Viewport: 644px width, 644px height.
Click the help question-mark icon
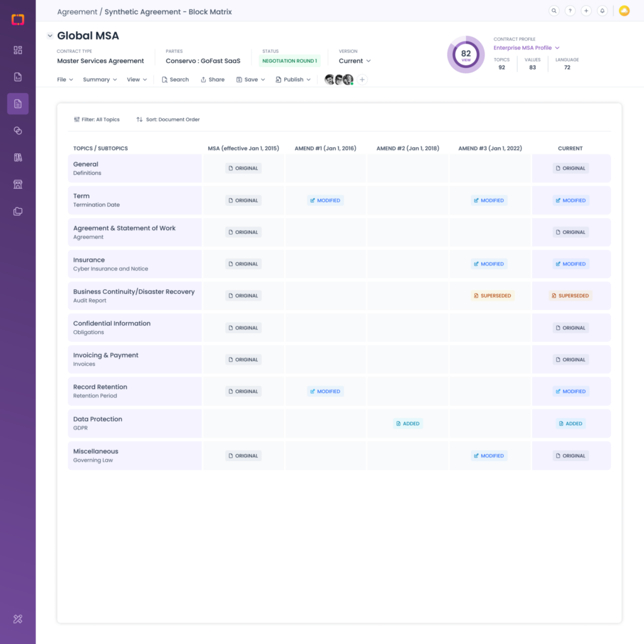570,11
